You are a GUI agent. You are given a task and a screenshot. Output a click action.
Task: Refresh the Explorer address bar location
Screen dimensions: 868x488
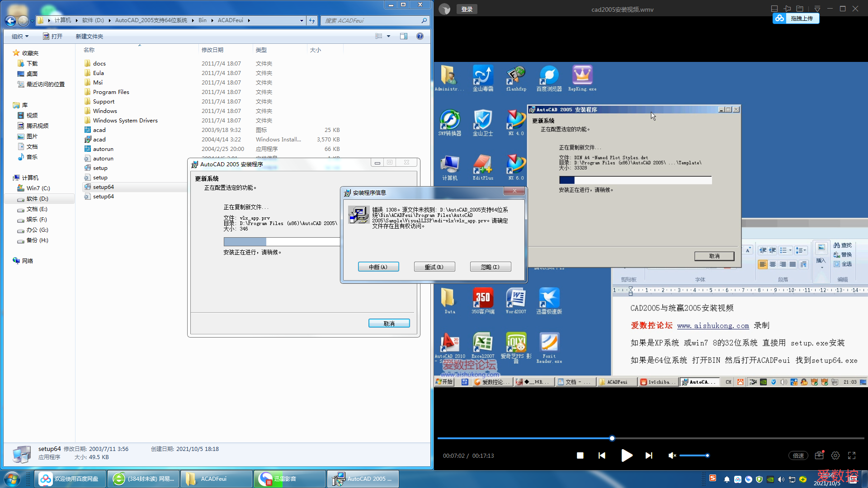coord(312,20)
